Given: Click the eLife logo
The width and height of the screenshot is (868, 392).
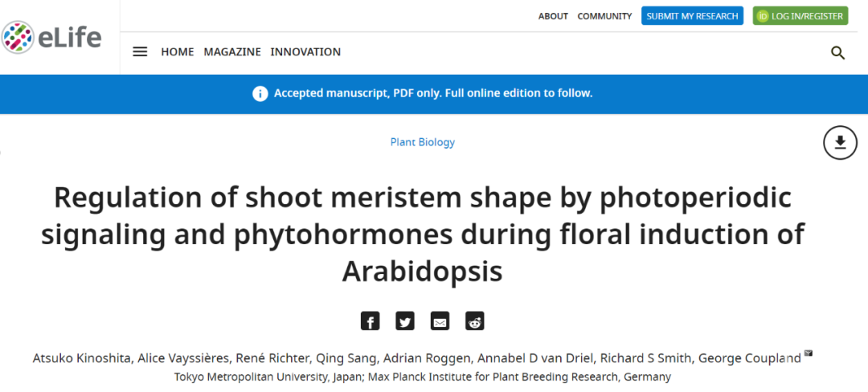Looking at the screenshot, I should 52,36.
